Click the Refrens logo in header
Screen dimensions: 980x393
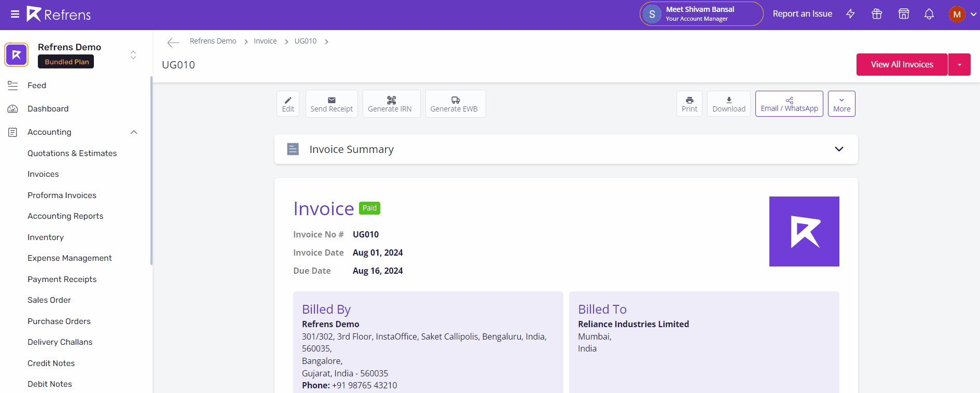coord(59,14)
